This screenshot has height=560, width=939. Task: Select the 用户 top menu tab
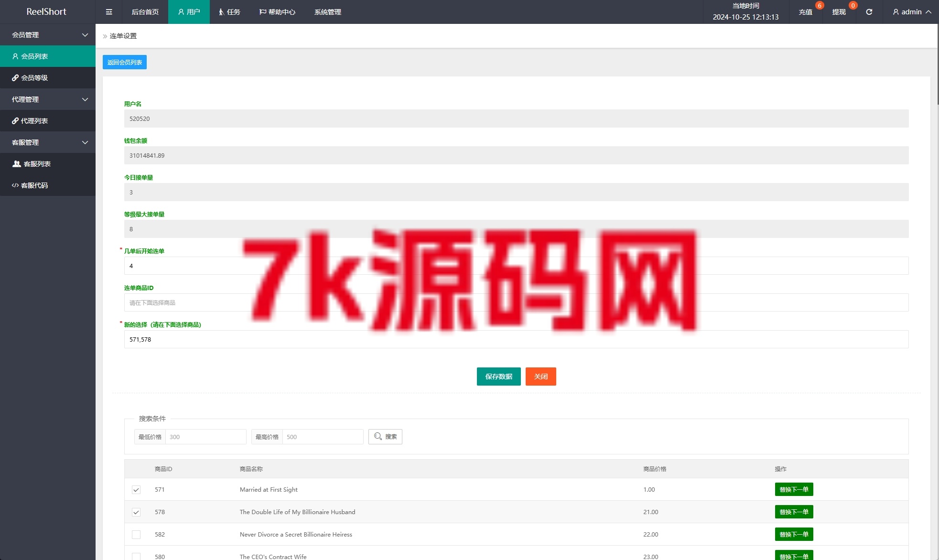click(x=189, y=12)
